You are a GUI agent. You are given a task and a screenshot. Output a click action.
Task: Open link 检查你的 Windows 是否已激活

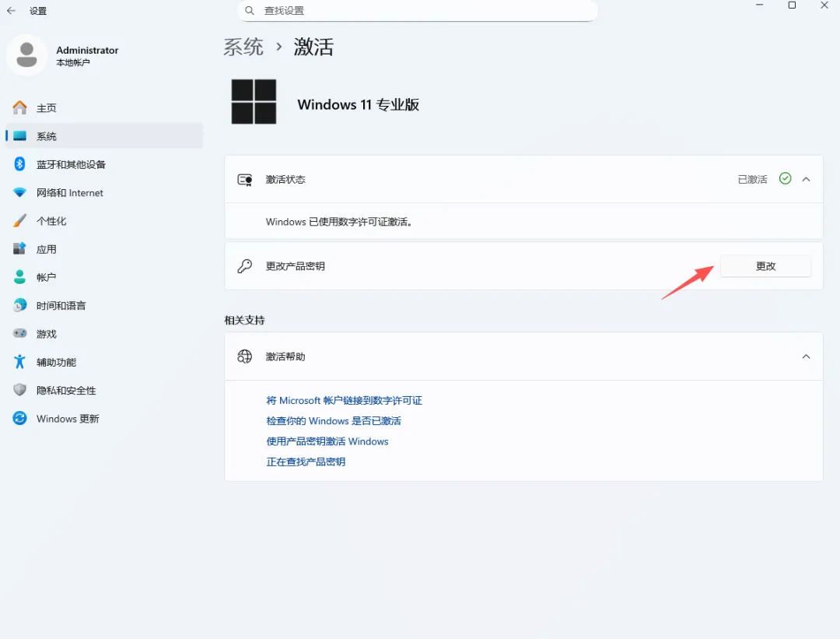click(333, 421)
